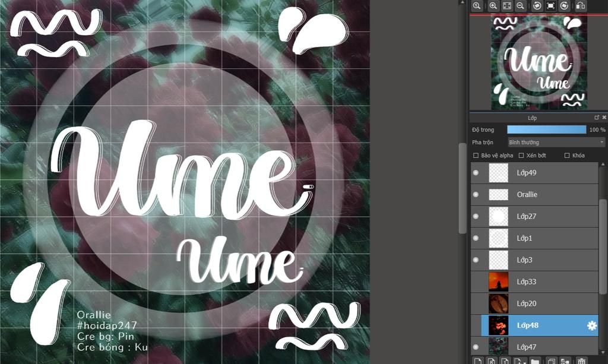
Task: Click the layer list scroll-up arrow
Action: coord(603,164)
